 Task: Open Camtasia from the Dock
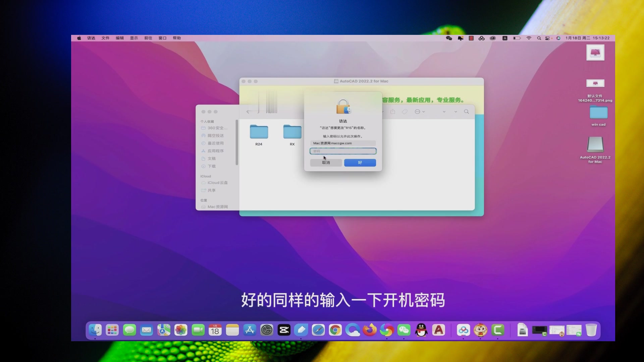498,330
